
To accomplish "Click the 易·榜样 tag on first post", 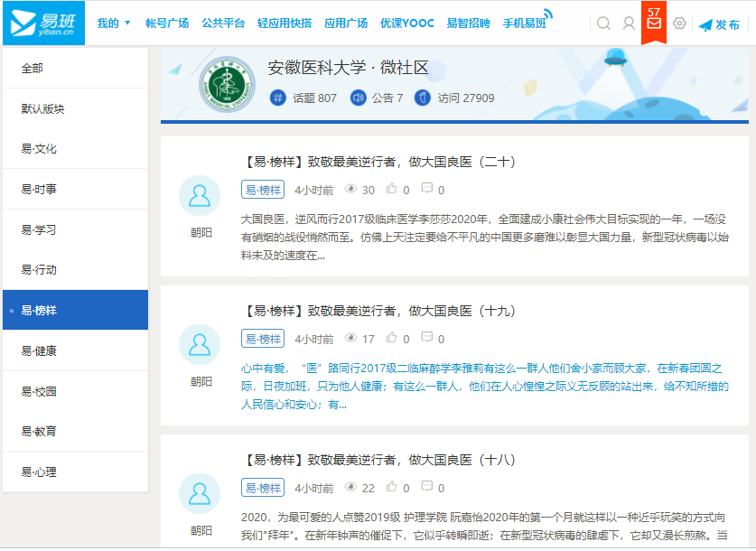I will (263, 190).
